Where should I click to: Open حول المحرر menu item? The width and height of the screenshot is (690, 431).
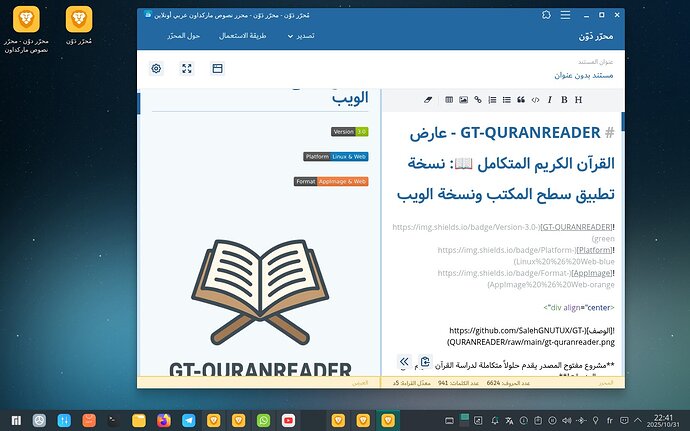pyautogui.click(x=184, y=36)
